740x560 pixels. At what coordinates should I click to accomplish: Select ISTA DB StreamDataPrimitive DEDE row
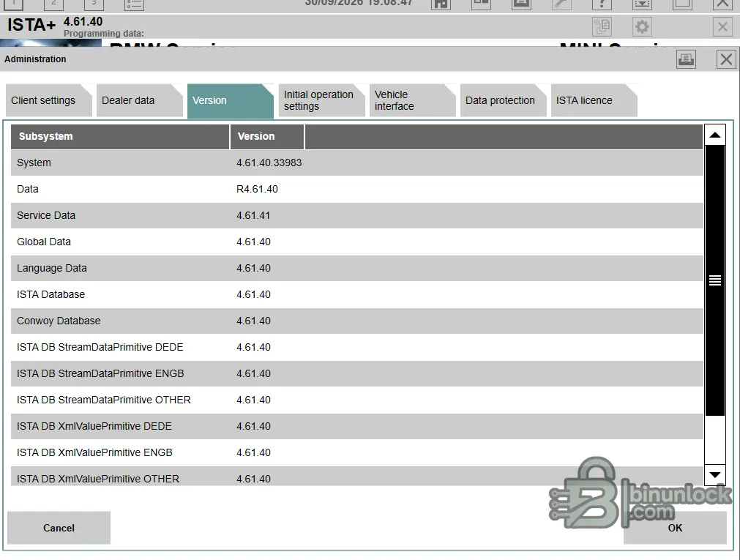click(356, 348)
